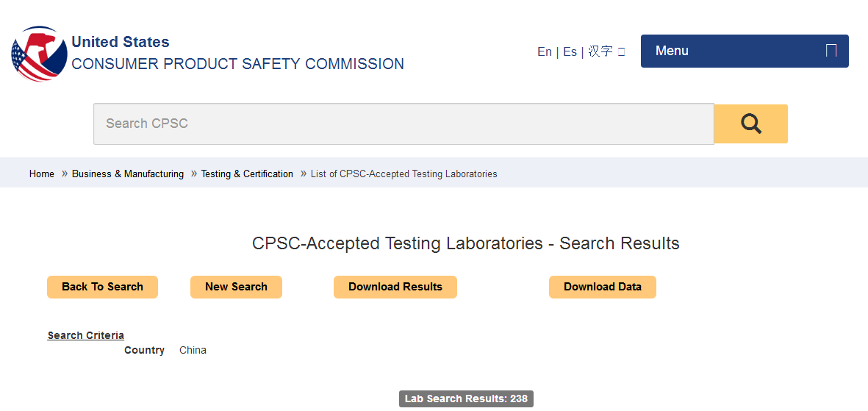The image size is (868, 411).
Task: Go to Home breadcrumb
Action: point(41,174)
